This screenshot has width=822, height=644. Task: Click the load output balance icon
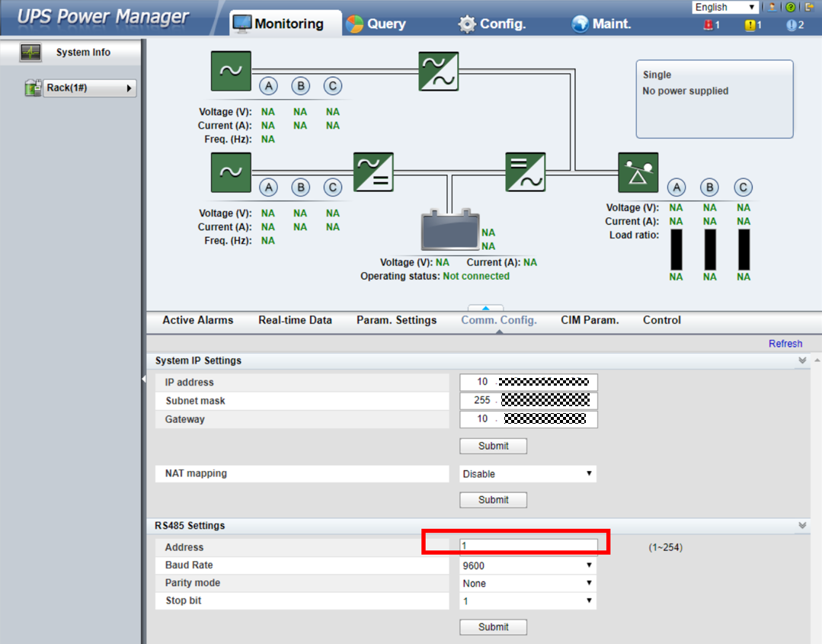(638, 172)
